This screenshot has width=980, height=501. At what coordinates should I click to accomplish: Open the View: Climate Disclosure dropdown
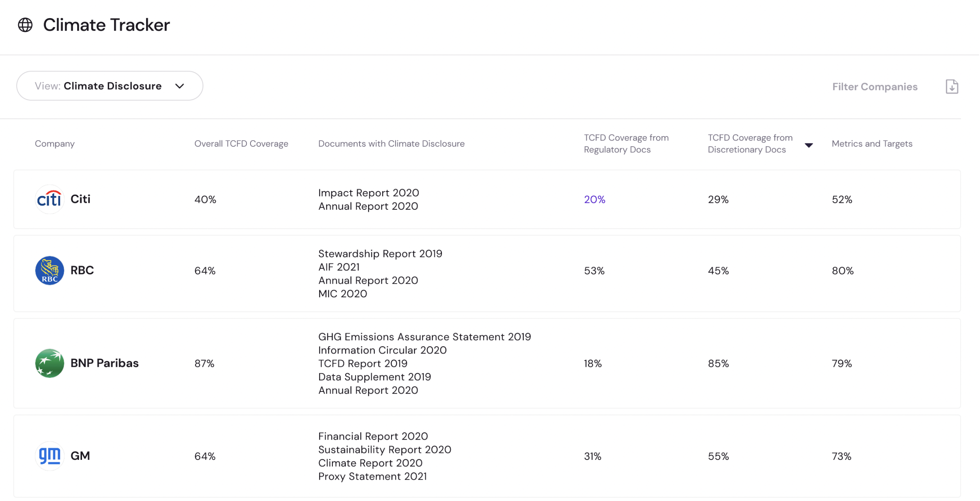coord(109,86)
